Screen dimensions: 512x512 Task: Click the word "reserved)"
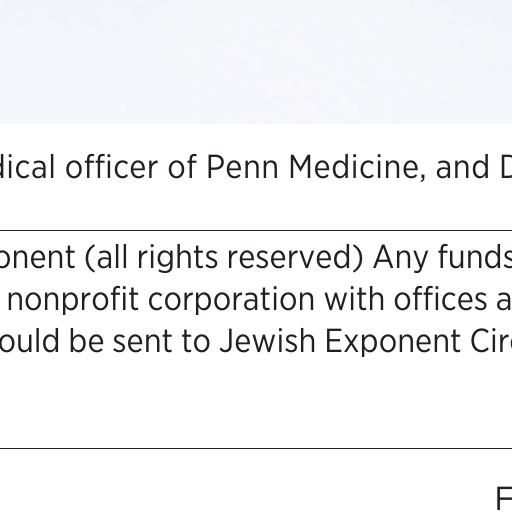click(x=295, y=258)
